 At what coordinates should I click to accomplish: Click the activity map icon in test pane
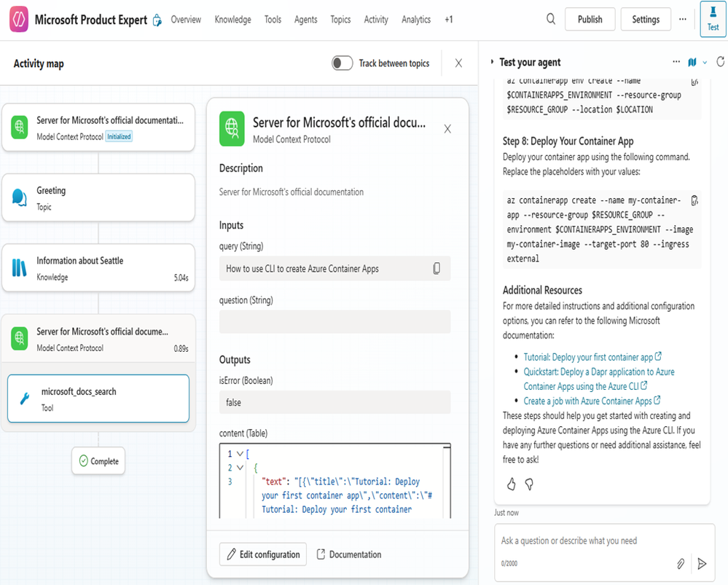pyautogui.click(x=692, y=62)
